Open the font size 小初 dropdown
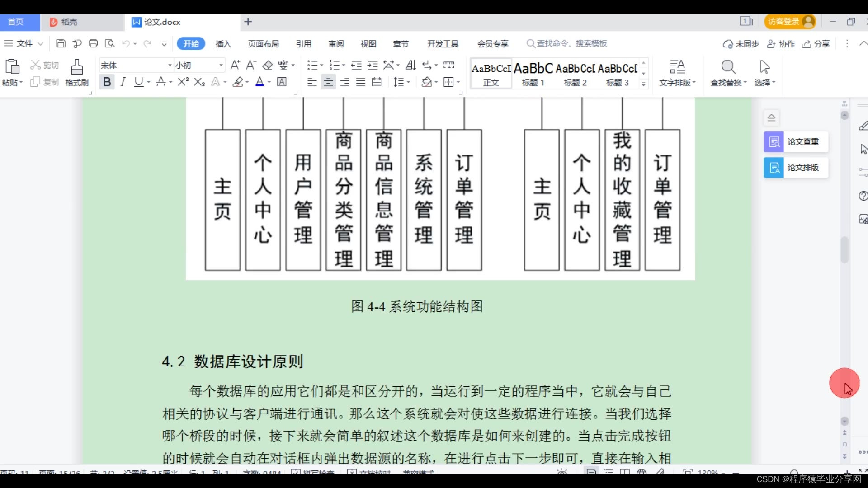The height and width of the screenshot is (488, 868). pos(221,66)
